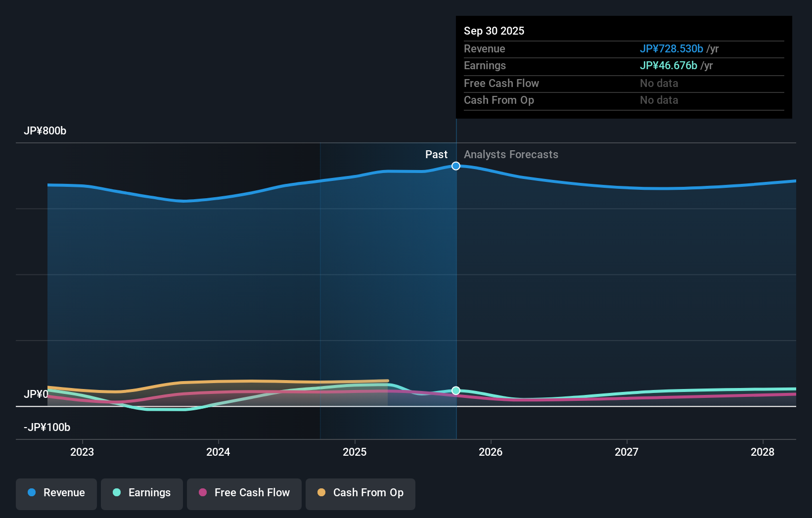The width and height of the screenshot is (812, 518).
Task: Switch to the Analysts Forecasts section
Action: pos(511,154)
